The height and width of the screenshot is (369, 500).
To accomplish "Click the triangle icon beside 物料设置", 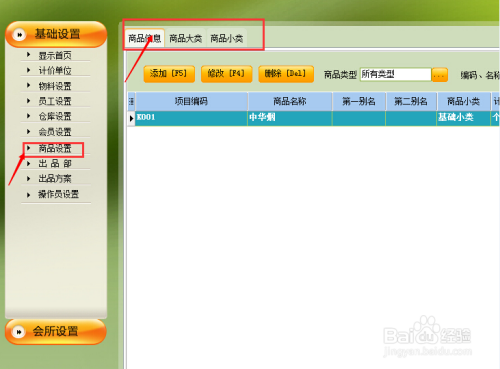I will coord(29,85).
